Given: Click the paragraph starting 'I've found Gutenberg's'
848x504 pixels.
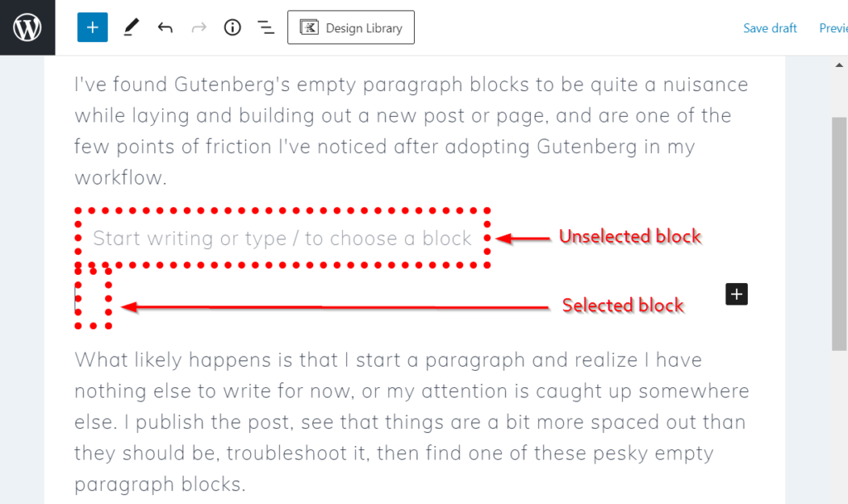Looking at the screenshot, I should [x=412, y=131].
